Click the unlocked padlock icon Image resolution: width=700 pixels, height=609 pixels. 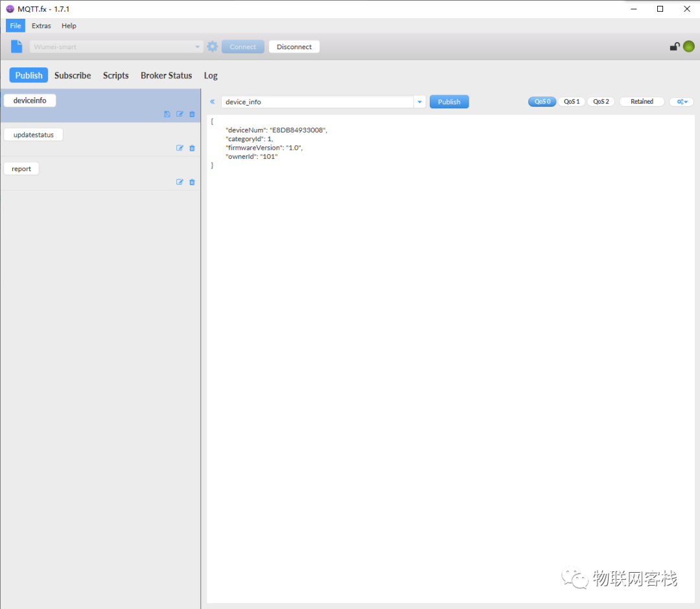(x=675, y=47)
